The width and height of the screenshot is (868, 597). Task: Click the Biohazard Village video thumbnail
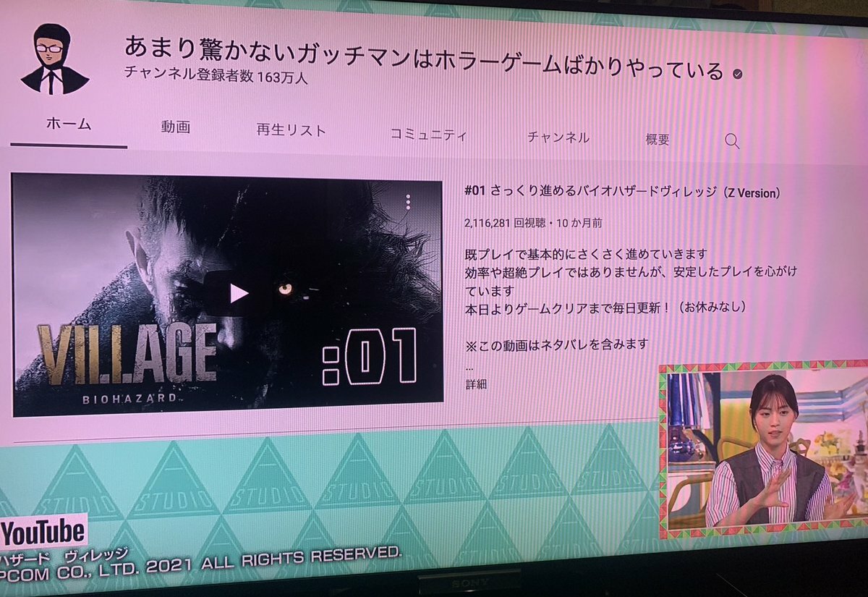coord(227,295)
